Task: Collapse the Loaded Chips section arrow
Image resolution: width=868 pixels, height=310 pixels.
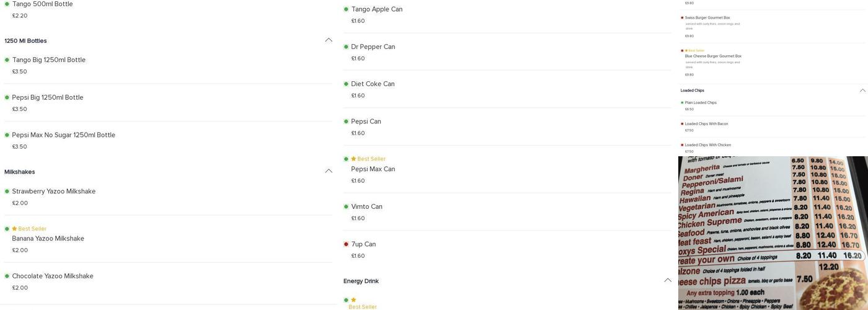Action: (862, 91)
